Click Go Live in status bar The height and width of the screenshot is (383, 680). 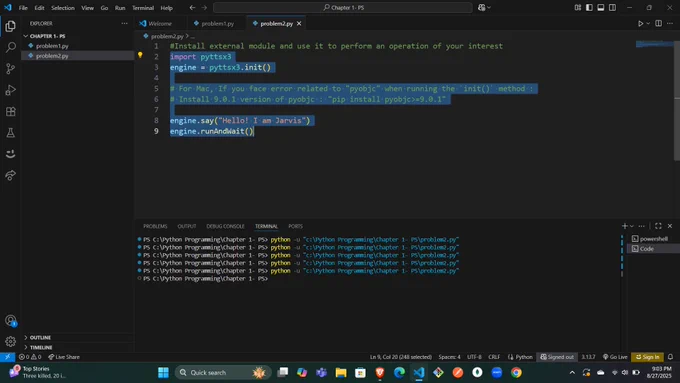[x=615, y=357]
